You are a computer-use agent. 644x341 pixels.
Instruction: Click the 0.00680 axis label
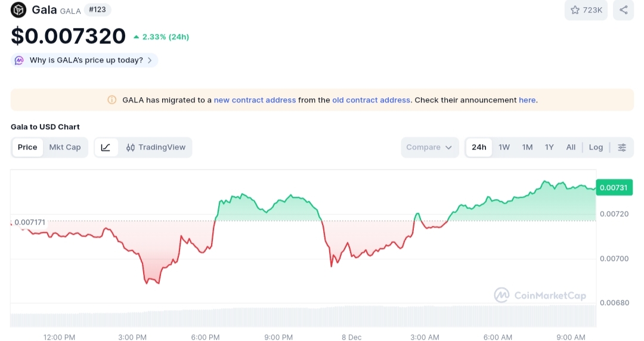[x=614, y=303]
